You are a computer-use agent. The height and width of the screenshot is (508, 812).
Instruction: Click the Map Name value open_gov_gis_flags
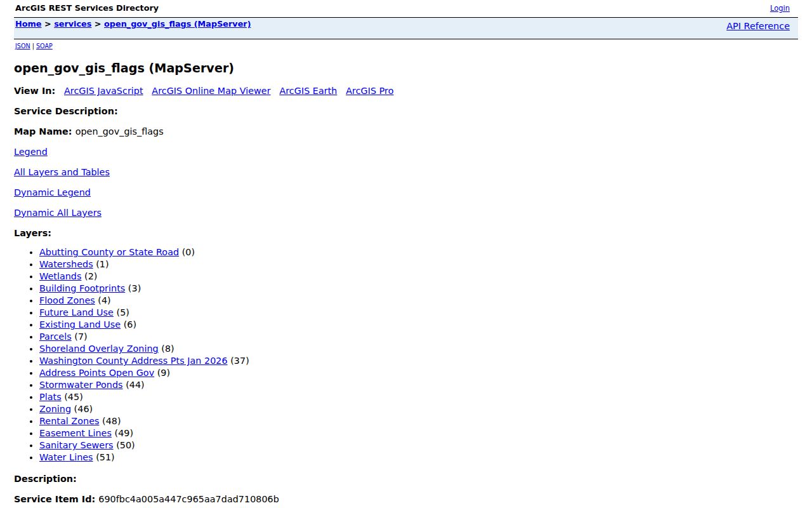(x=119, y=131)
